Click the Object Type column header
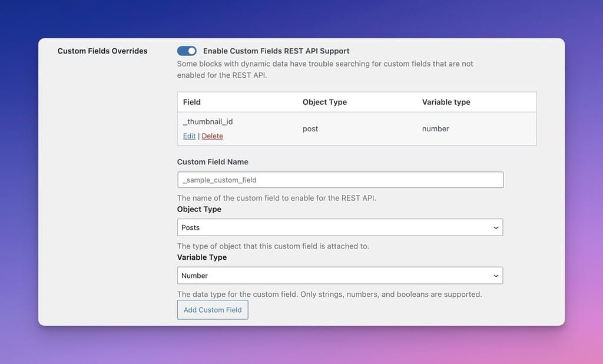 pyautogui.click(x=324, y=101)
